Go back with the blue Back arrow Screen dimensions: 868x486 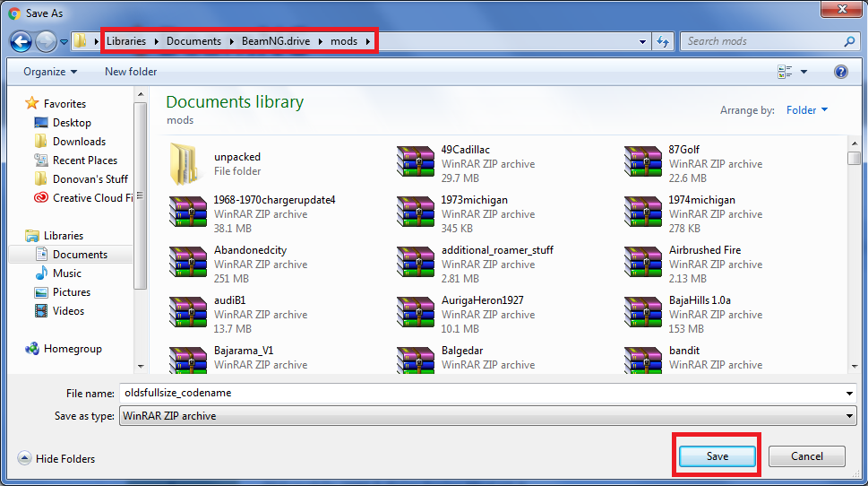point(21,41)
